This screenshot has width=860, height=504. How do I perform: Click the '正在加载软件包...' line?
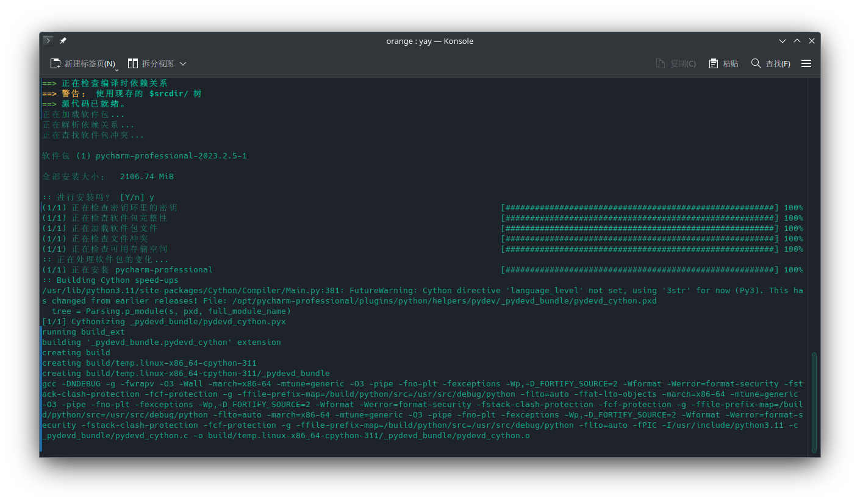coord(84,115)
